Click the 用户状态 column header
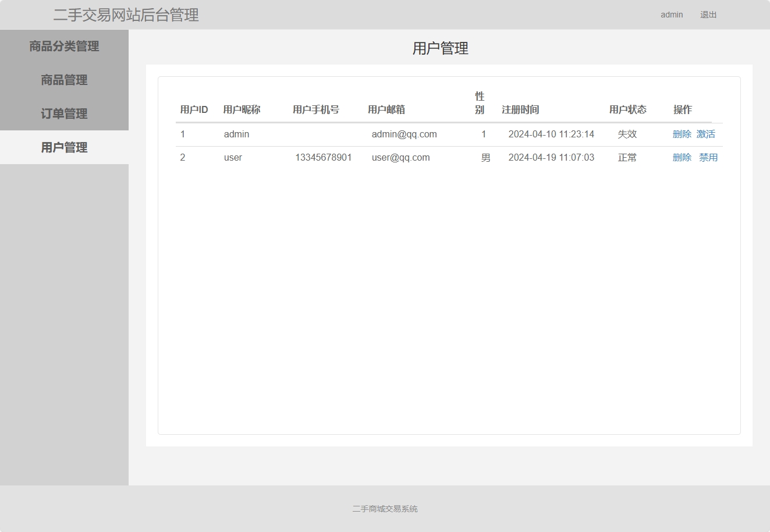Image resolution: width=770 pixels, height=532 pixels. (627, 109)
